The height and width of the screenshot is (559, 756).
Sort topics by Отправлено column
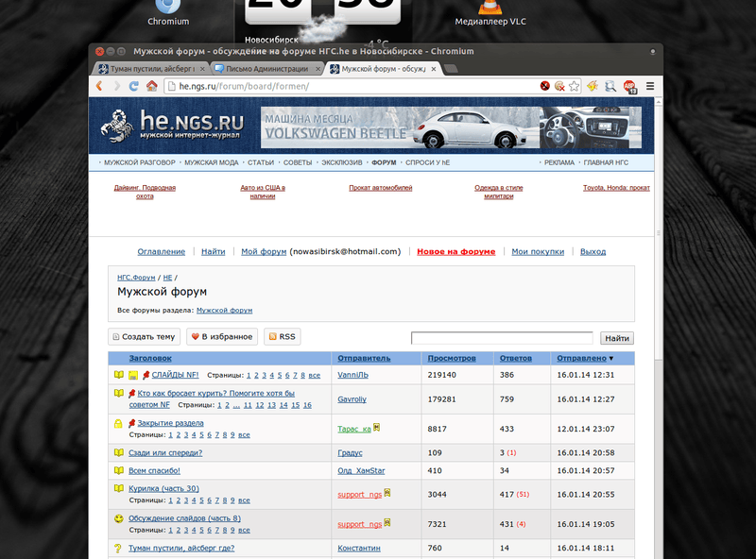[x=581, y=358]
